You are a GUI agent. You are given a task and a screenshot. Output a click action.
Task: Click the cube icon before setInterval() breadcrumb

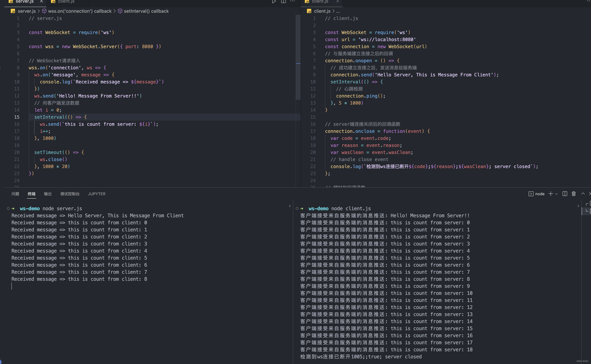coord(120,11)
